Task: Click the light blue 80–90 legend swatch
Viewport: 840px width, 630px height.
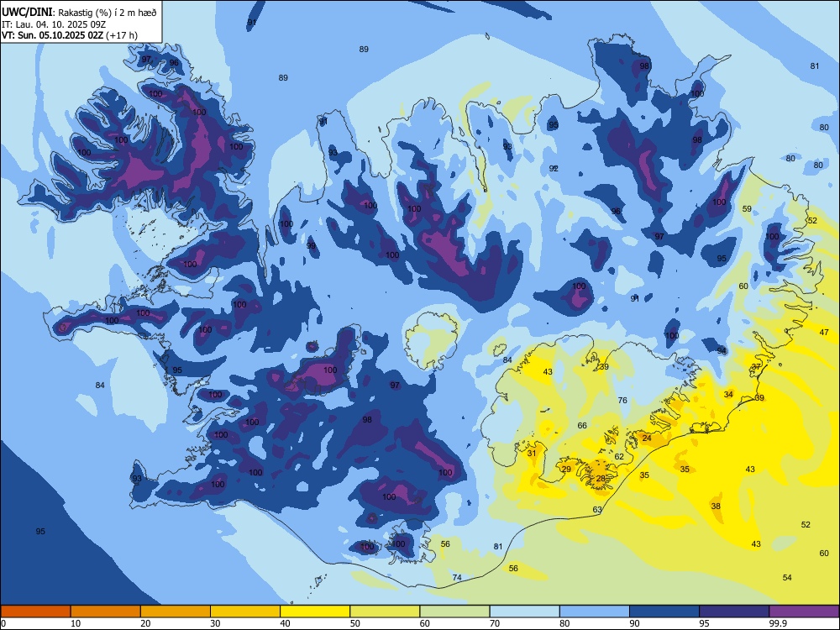Action: point(595,612)
